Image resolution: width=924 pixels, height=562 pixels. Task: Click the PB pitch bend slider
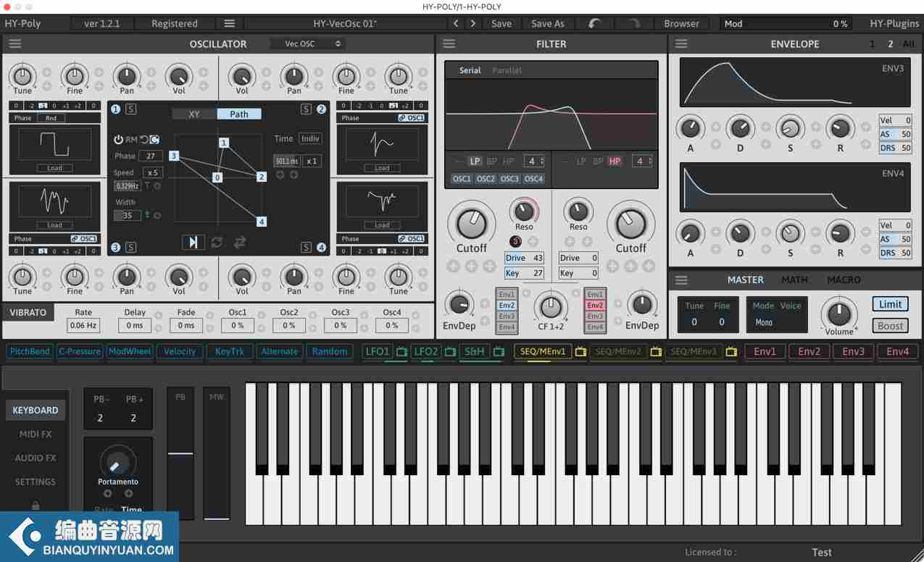[180, 454]
